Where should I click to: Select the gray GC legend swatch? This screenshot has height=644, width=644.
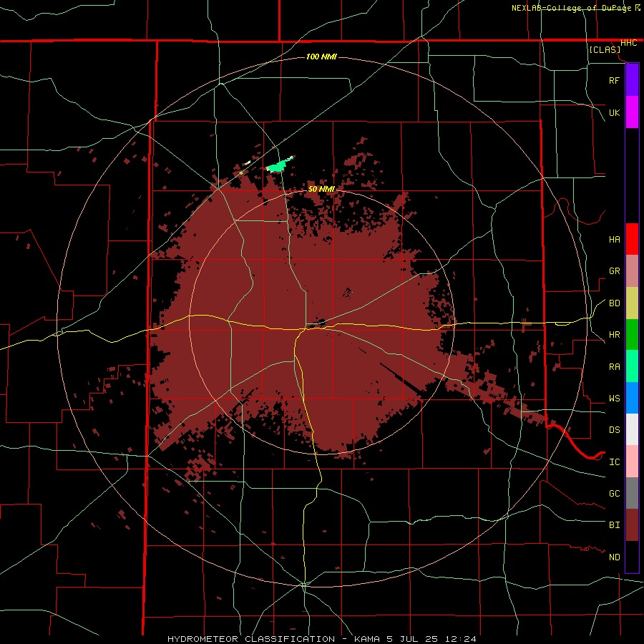tap(632, 493)
